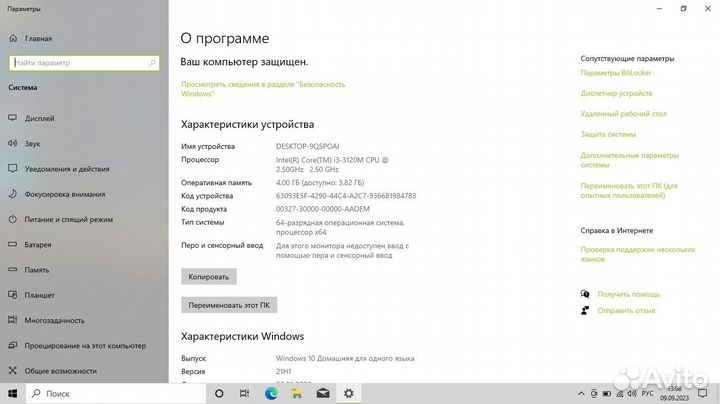Open Параметры BitLocker link

[616, 73]
